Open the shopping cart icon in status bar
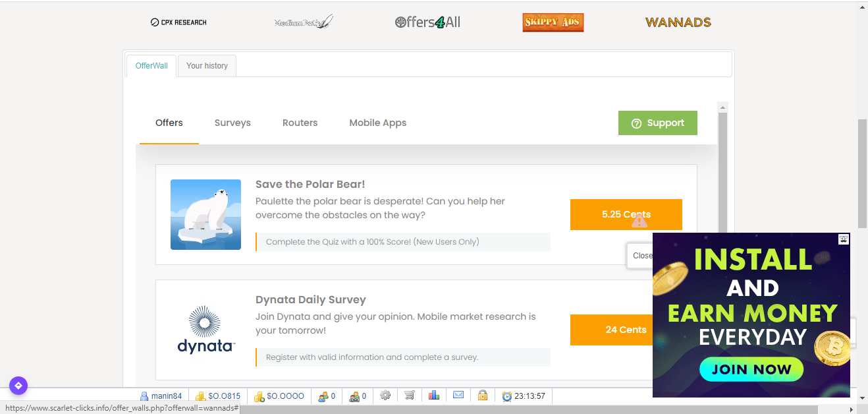The width and height of the screenshot is (868, 414). (410, 396)
